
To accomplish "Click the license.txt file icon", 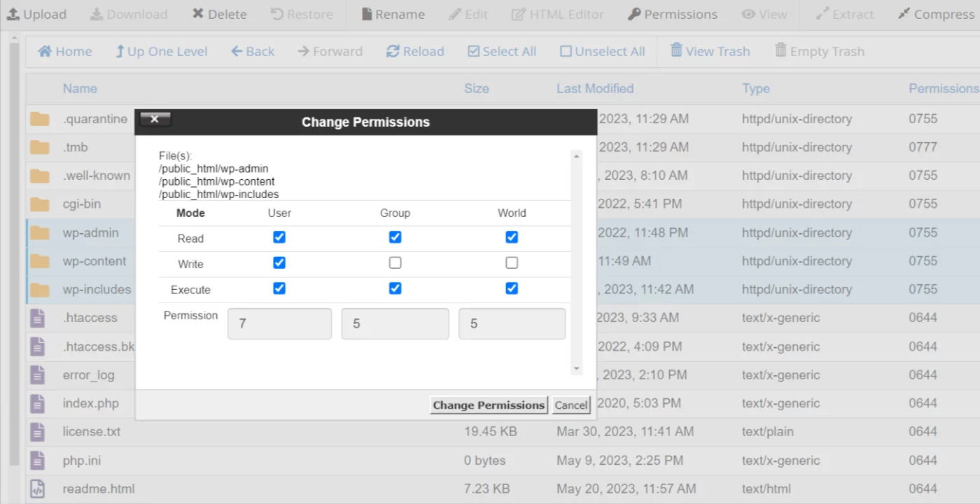I will (38, 432).
